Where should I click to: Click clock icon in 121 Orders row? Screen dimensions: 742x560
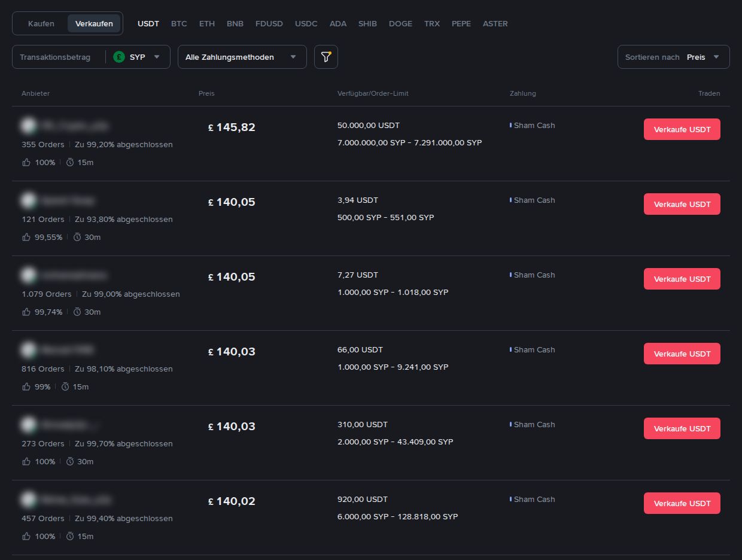tap(77, 237)
